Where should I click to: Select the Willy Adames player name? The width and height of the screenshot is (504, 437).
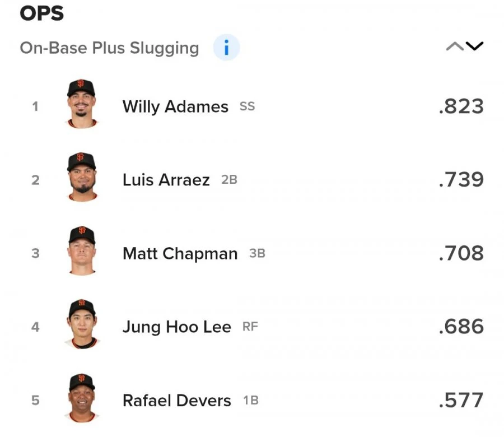point(175,107)
